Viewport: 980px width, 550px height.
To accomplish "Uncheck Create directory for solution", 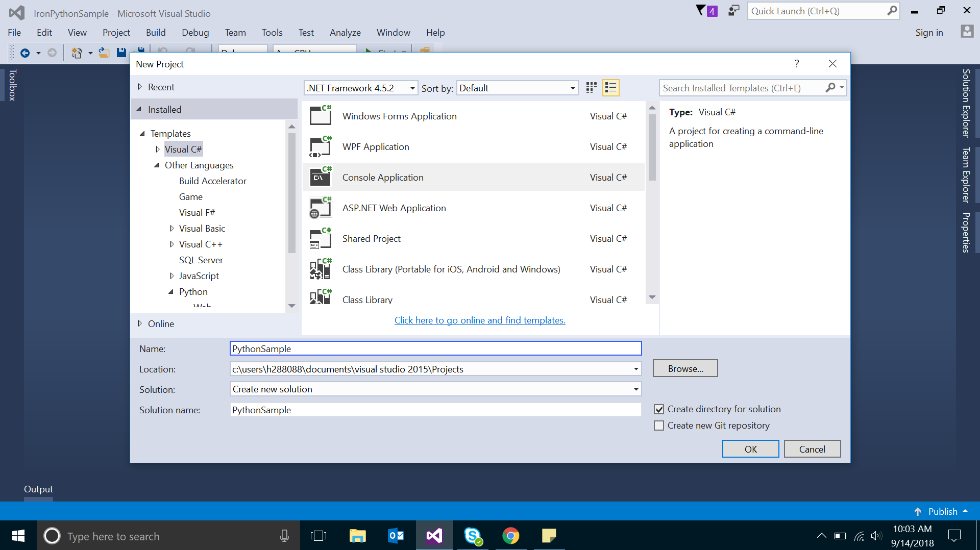I will [659, 409].
